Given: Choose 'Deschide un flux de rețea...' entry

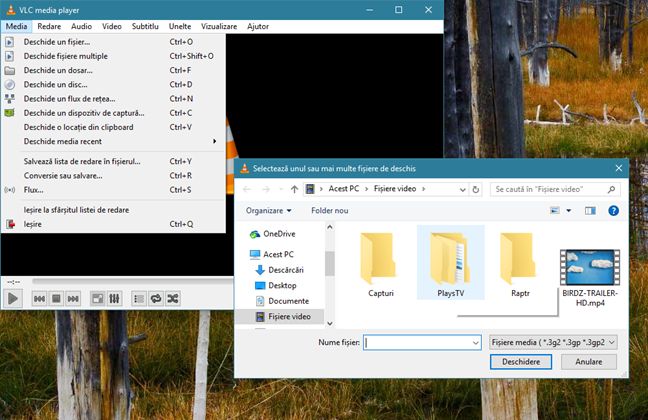Looking at the screenshot, I should click(x=113, y=99).
